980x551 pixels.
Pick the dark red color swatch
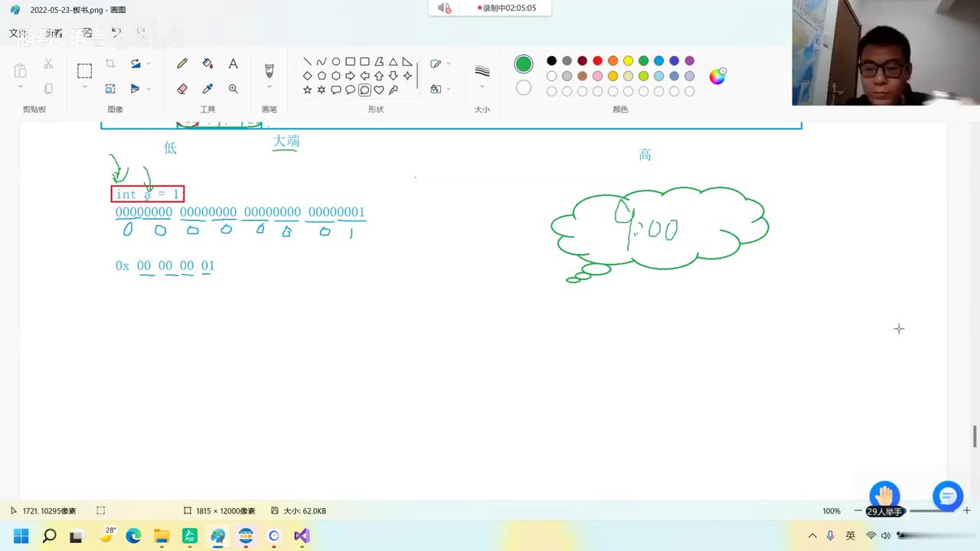coord(582,61)
